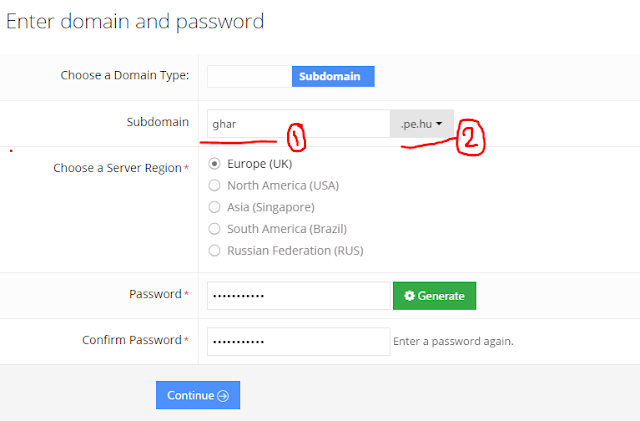Select Asia (Singapore) radio option
The width and height of the screenshot is (640, 421).
click(x=214, y=207)
